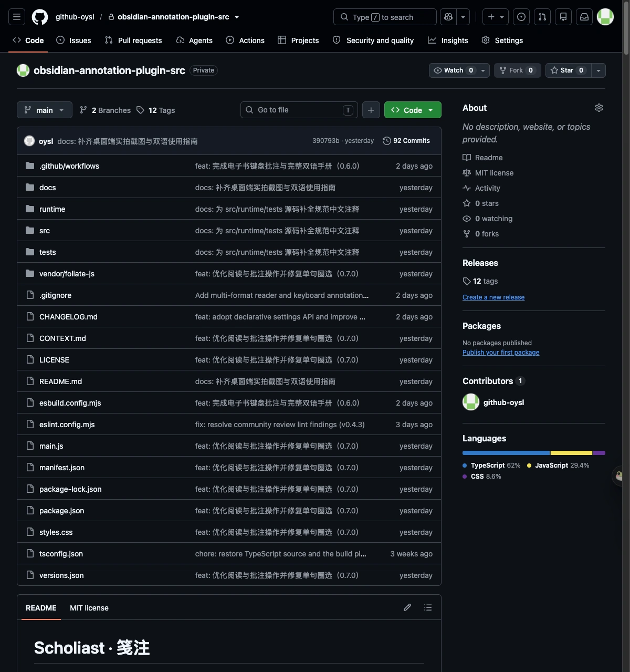
Task: Open the manifest.json file
Action: click(62, 468)
